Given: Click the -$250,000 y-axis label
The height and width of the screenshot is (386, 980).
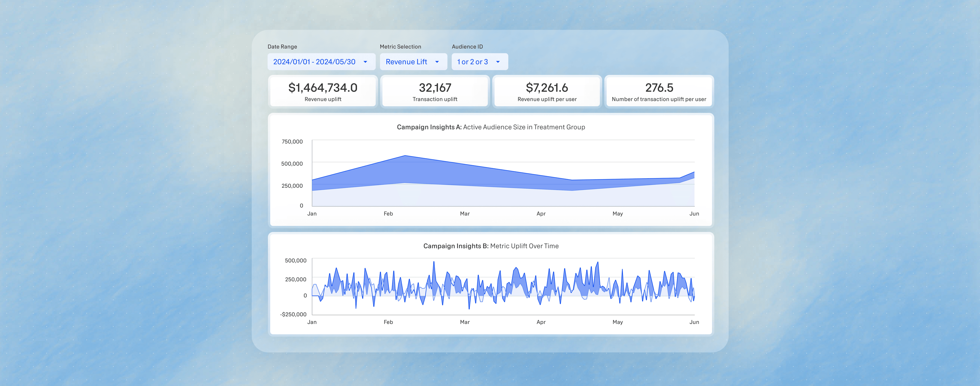Looking at the screenshot, I should [x=293, y=314].
